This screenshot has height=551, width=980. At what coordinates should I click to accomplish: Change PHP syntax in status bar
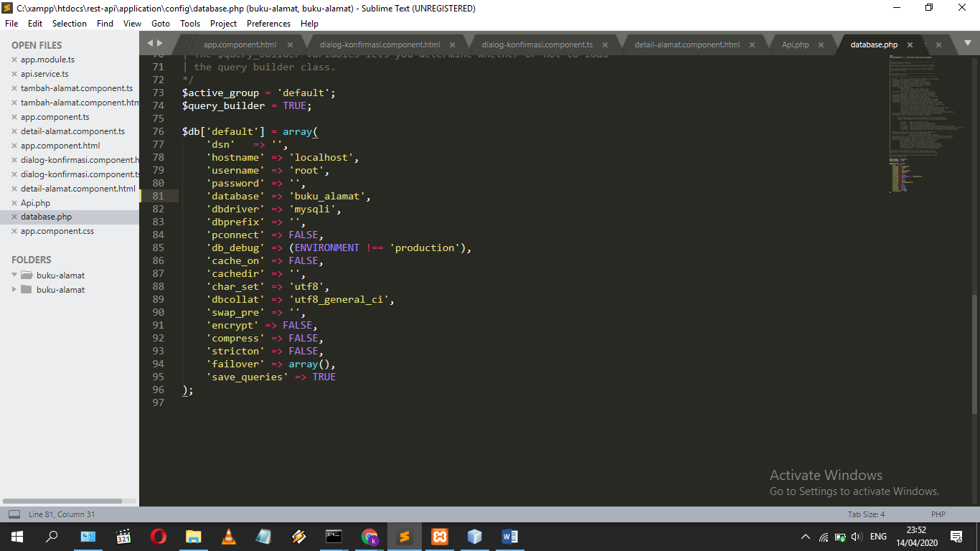938,514
